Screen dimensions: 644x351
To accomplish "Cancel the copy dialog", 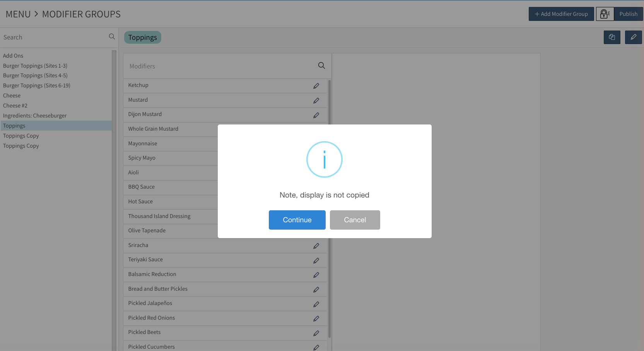I will [x=355, y=220].
